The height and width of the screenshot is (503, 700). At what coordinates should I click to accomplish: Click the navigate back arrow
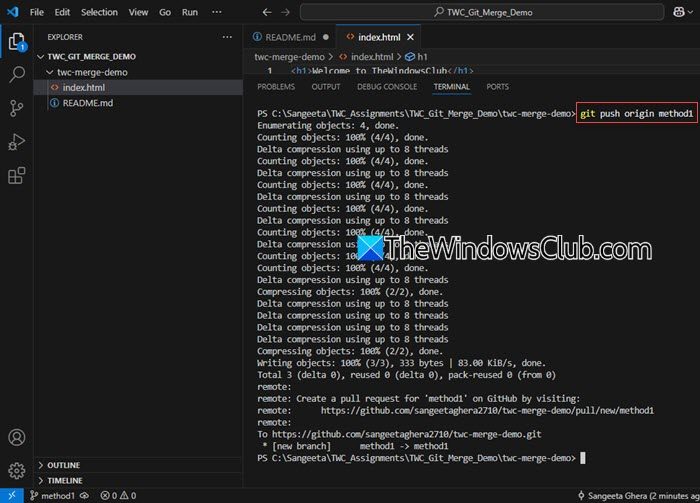pyautogui.click(x=267, y=12)
